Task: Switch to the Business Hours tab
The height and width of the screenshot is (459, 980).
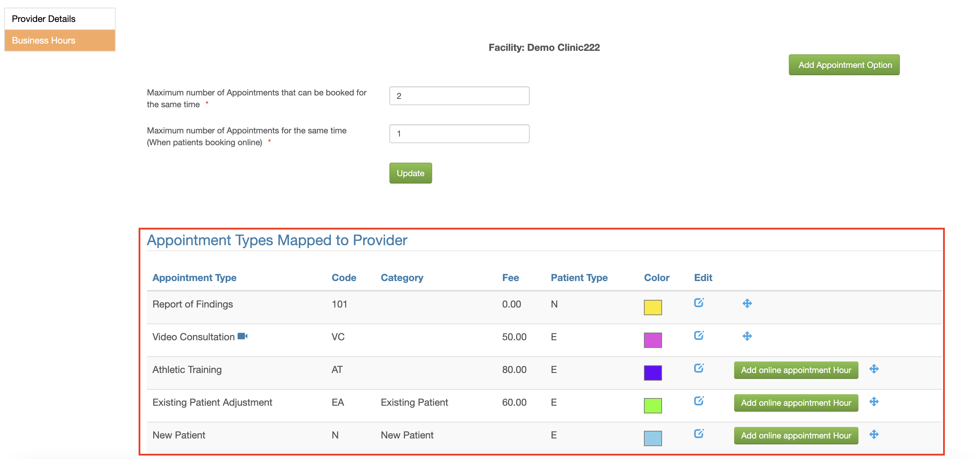Action: pyautogui.click(x=60, y=40)
